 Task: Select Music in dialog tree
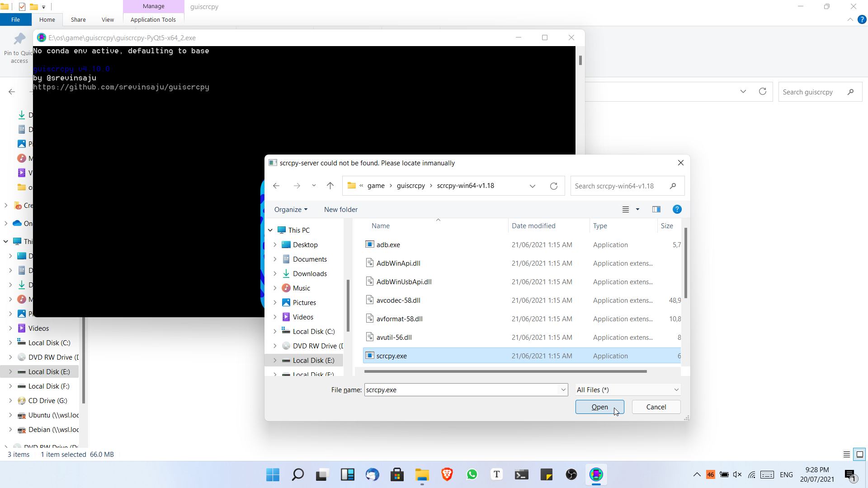coord(301,288)
